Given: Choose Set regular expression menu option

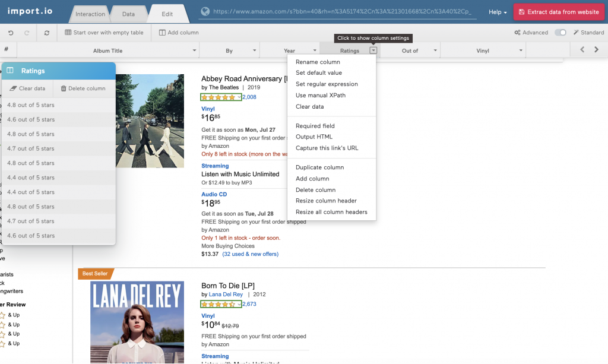Looking at the screenshot, I should pyautogui.click(x=327, y=84).
